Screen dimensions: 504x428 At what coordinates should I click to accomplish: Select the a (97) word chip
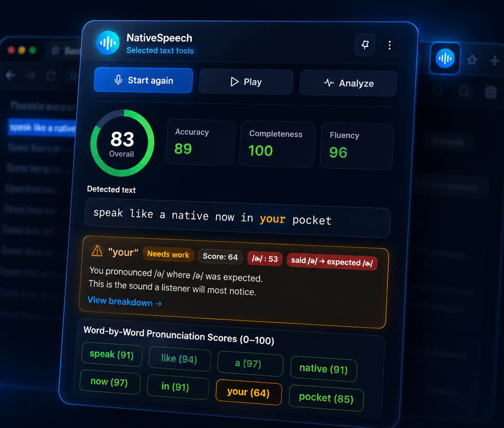tap(250, 363)
